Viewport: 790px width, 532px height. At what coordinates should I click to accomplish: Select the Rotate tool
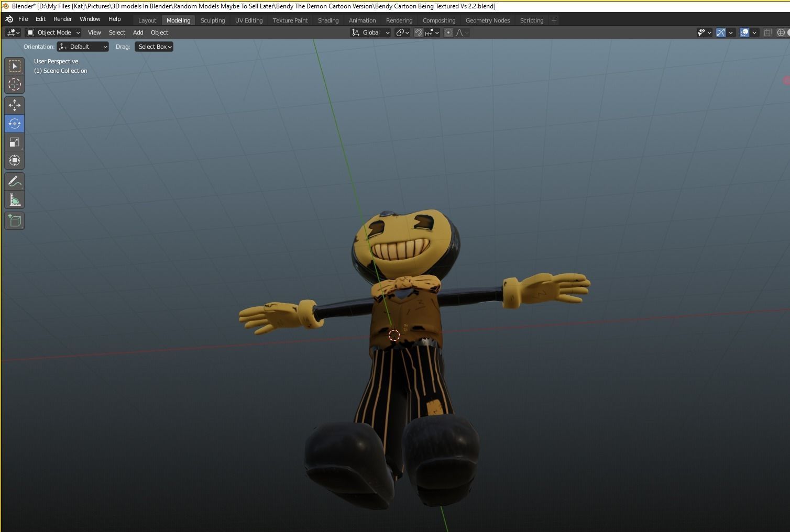click(15, 124)
